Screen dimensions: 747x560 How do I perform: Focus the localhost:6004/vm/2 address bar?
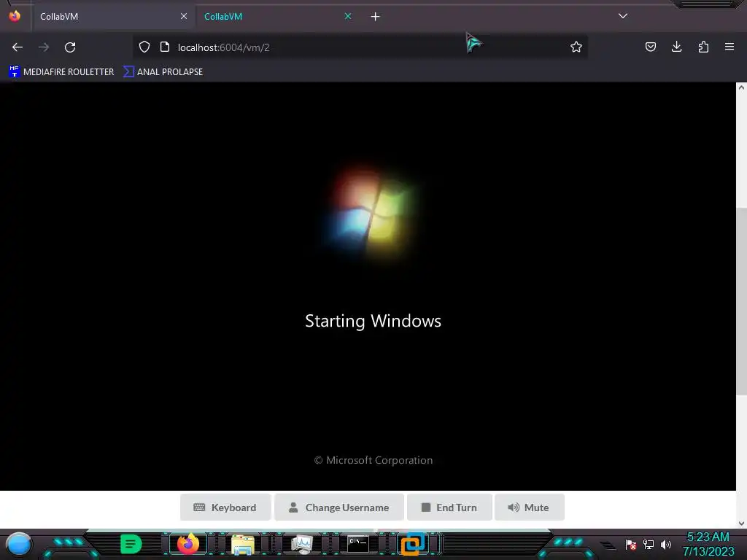point(360,47)
